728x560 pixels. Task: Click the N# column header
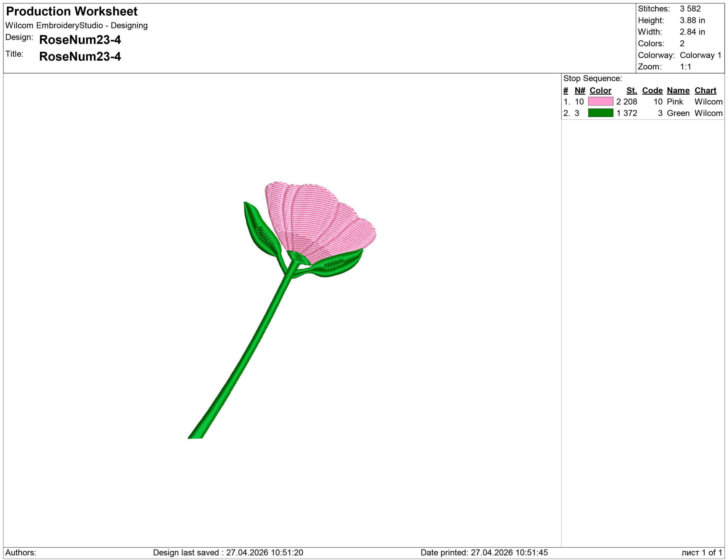pyautogui.click(x=580, y=90)
